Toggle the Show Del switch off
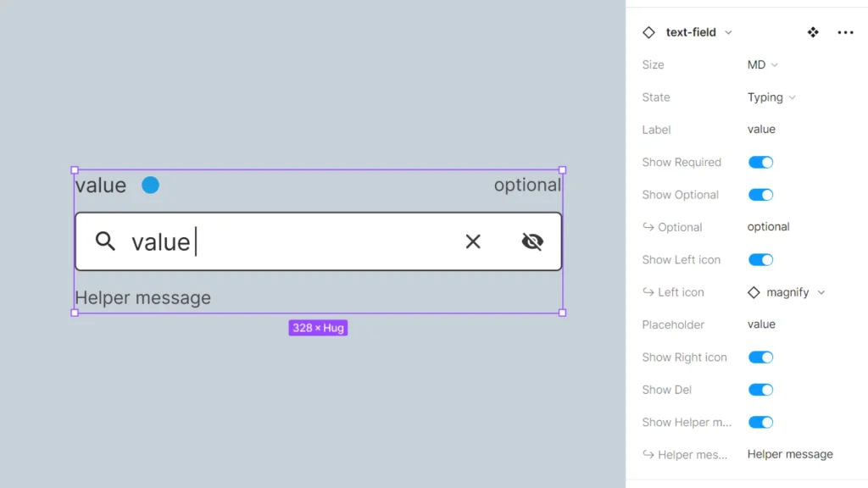Image resolution: width=868 pixels, height=488 pixels. click(x=760, y=390)
